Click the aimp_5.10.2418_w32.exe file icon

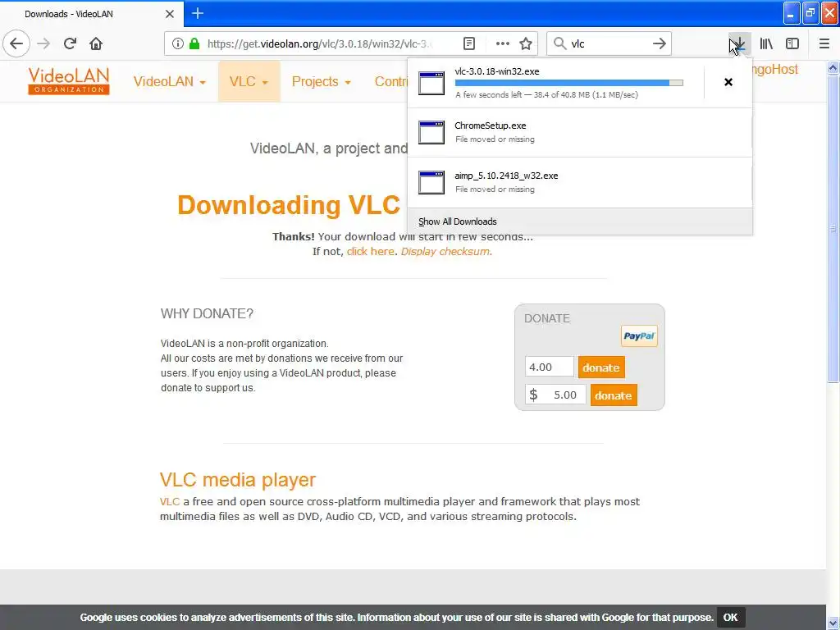pyautogui.click(x=431, y=182)
